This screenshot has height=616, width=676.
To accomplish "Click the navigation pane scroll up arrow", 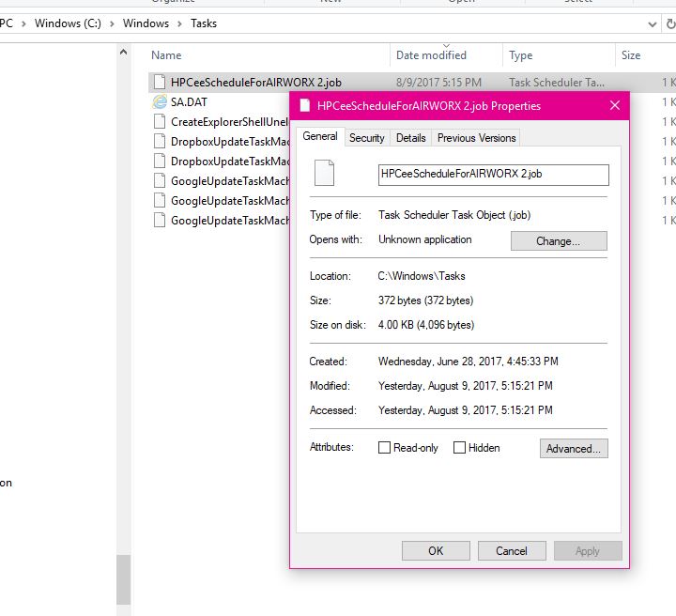I will point(123,53).
